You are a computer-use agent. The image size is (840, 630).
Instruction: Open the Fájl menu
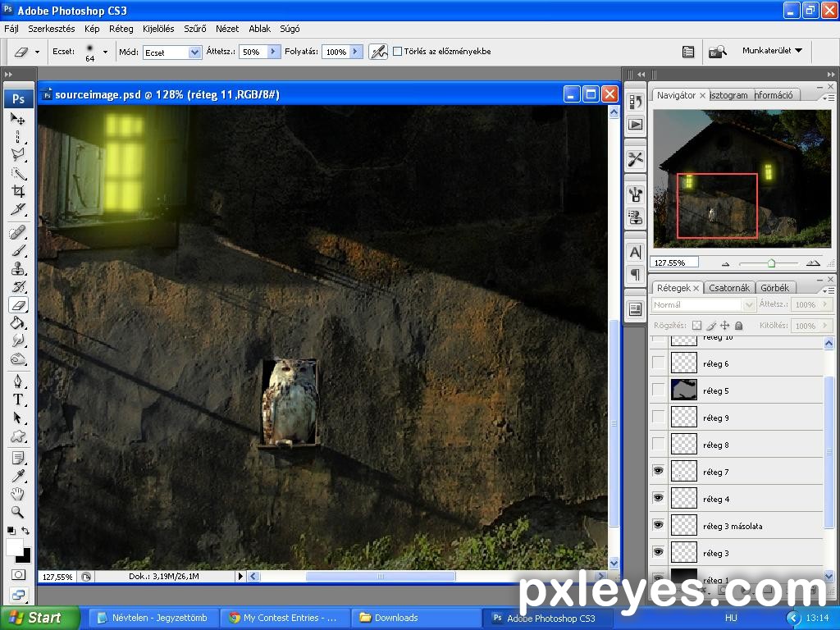click(11, 29)
